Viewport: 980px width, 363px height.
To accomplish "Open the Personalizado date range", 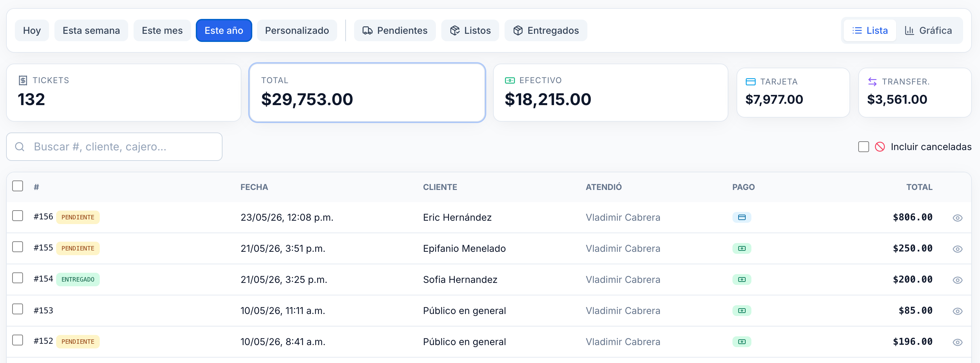I will point(297,30).
